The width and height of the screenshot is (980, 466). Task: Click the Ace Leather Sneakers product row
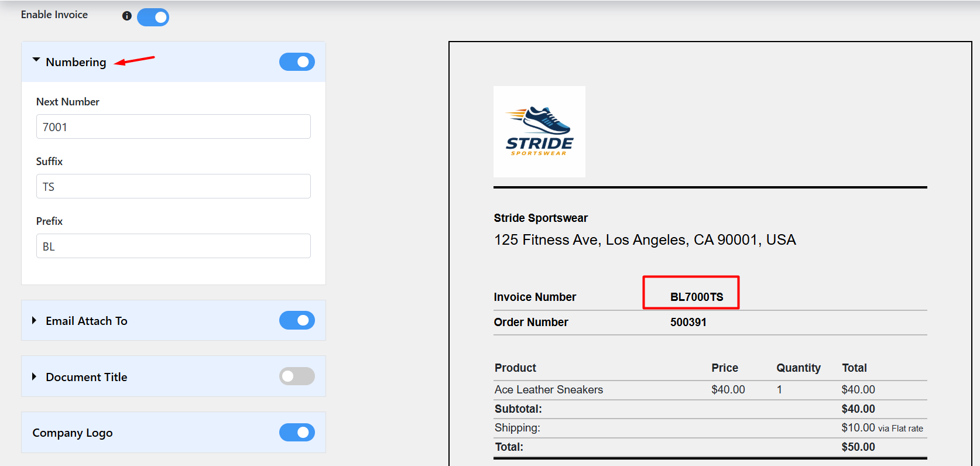pos(710,389)
